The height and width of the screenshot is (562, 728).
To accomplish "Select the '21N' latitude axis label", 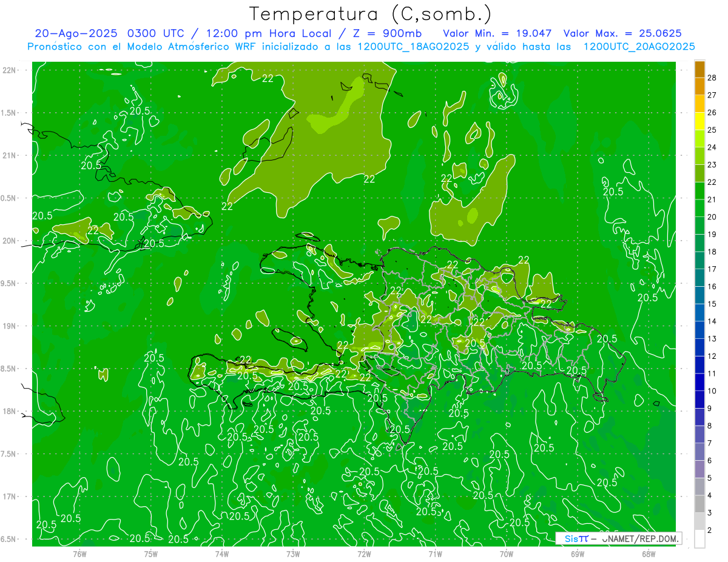I will pos(9,155).
